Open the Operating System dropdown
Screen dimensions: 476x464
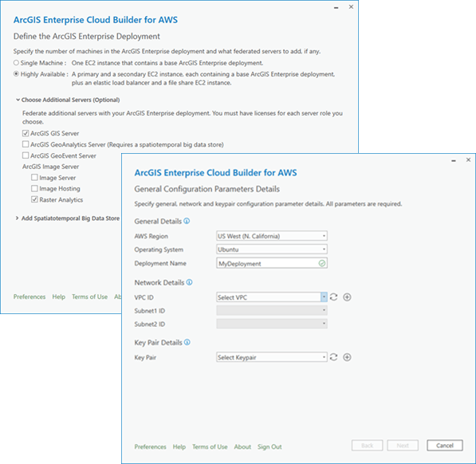point(272,250)
